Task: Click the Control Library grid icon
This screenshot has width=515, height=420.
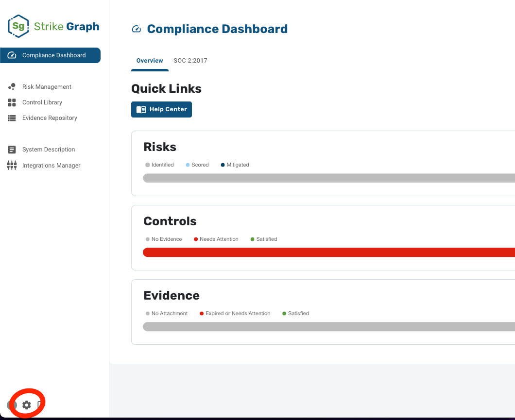Action: (12, 103)
